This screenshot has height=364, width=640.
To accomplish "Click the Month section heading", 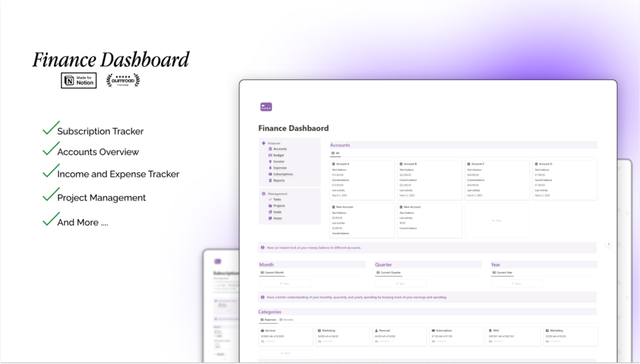I will tap(267, 265).
